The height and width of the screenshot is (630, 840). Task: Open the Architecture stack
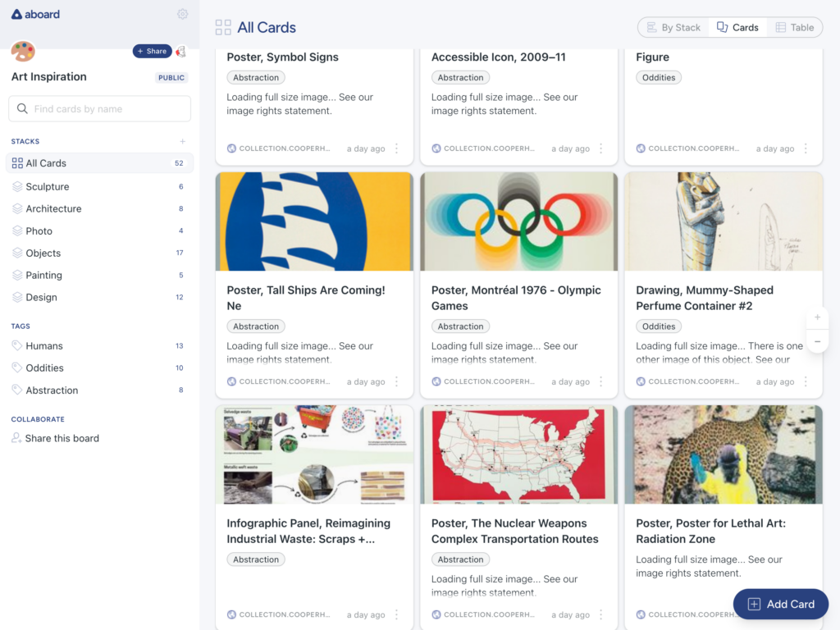tap(99, 208)
